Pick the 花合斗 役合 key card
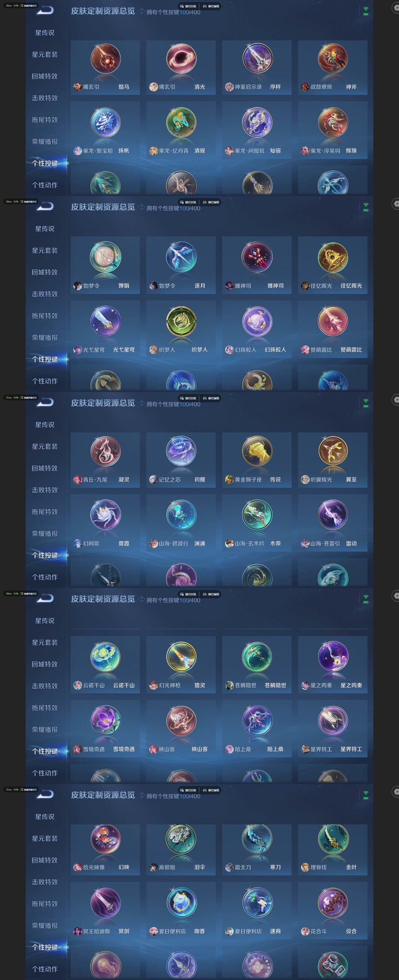 pyautogui.click(x=333, y=910)
